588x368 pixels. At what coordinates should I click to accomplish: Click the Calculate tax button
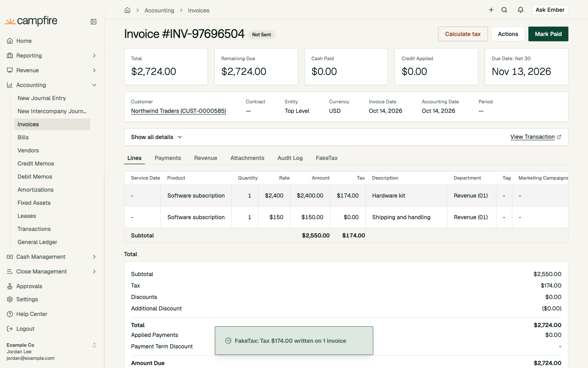coord(463,34)
